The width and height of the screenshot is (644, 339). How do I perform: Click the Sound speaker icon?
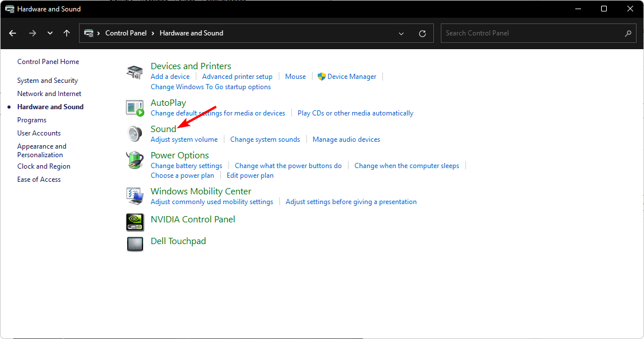[x=135, y=134]
